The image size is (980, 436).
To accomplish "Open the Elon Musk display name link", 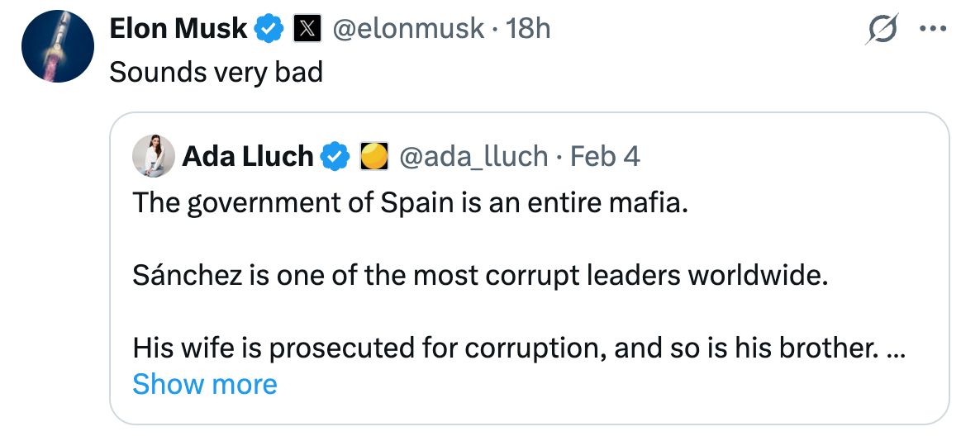I will (x=178, y=29).
